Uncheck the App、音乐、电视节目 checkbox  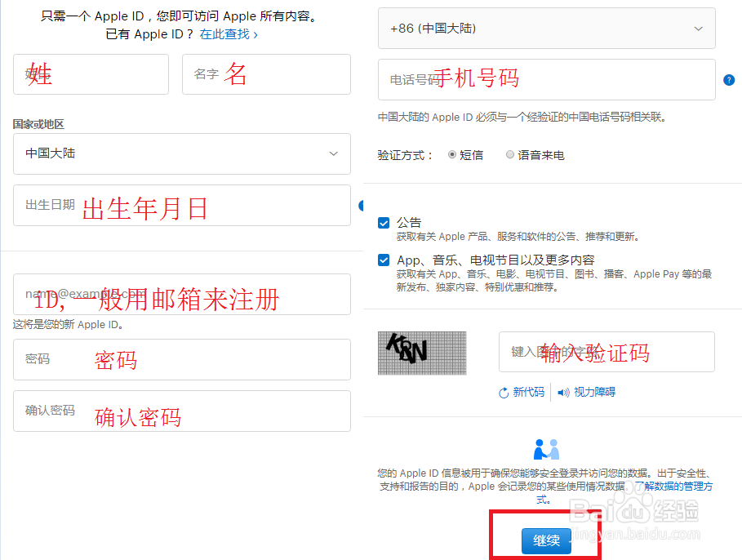click(384, 260)
